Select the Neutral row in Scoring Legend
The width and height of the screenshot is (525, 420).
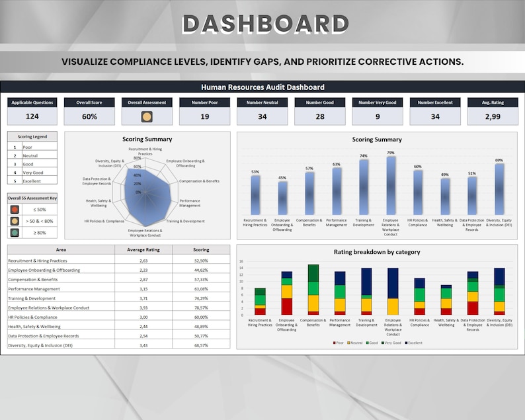pos(32,155)
